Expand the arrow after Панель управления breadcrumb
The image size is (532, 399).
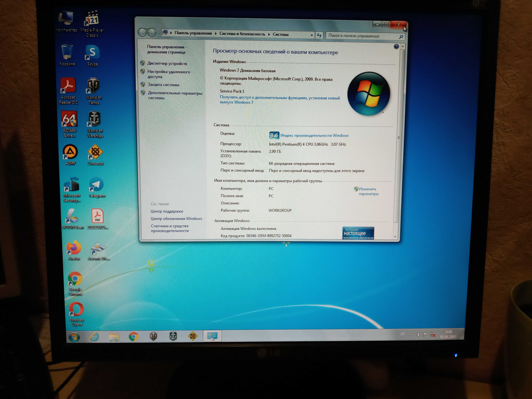[x=216, y=33]
